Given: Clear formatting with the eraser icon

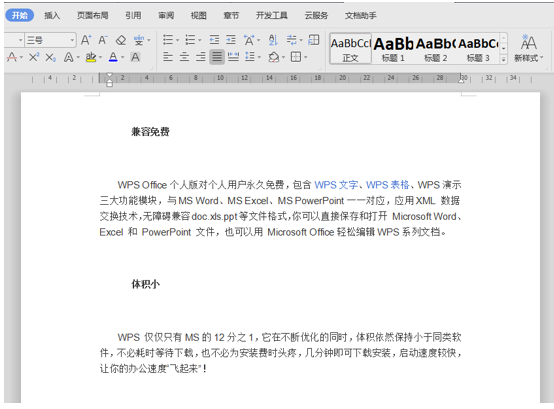Looking at the screenshot, I should (x=121, y=40).
